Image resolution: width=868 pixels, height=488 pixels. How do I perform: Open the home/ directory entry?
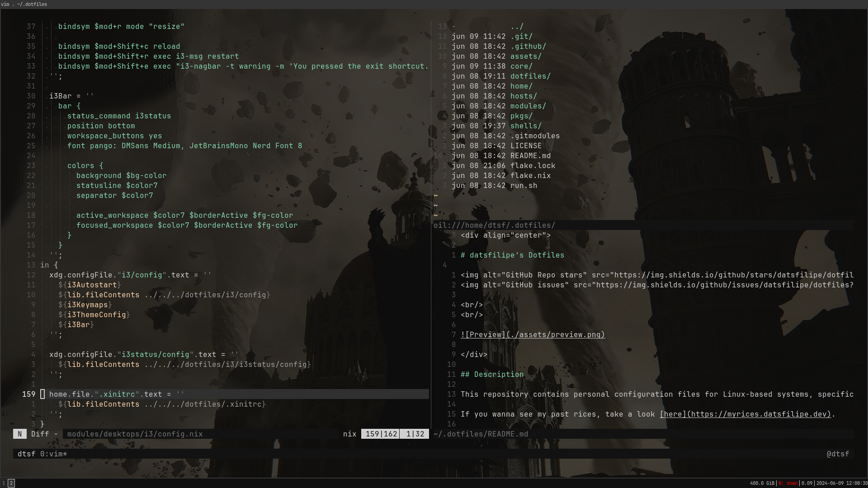point(521,86)
